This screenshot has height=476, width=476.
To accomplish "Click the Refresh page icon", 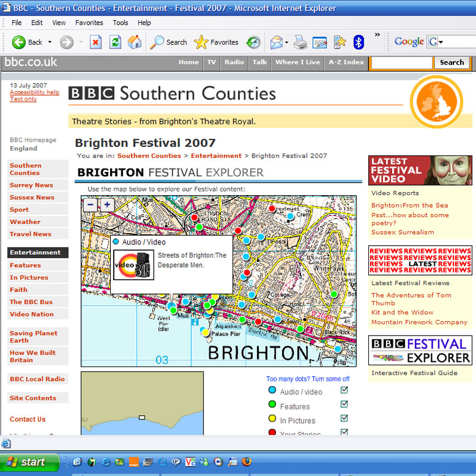I will [x=115, y=42].
